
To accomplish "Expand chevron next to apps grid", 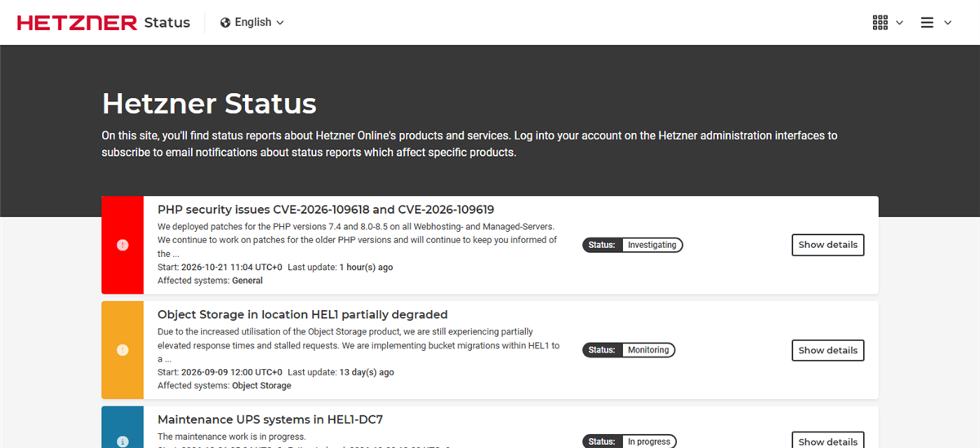I will (900, 23).
